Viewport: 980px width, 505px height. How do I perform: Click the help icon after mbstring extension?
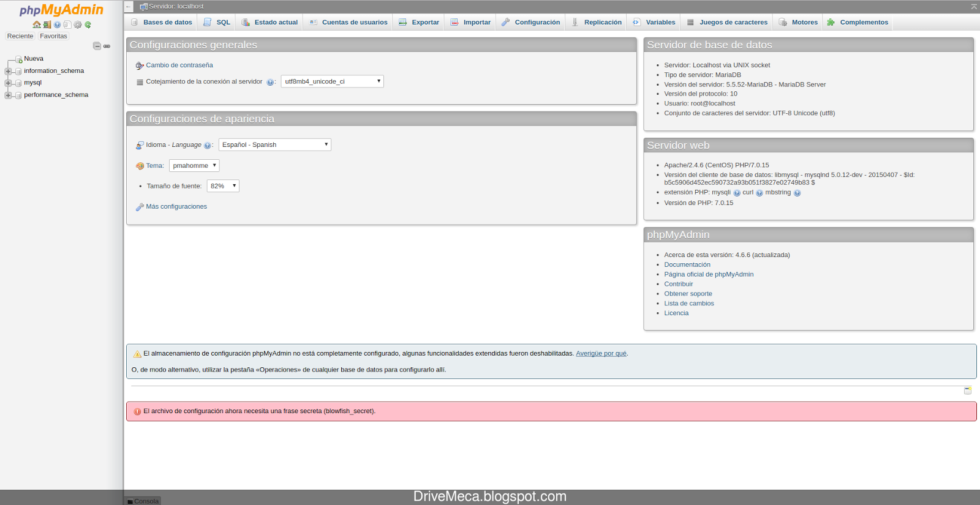click(797, 193)
